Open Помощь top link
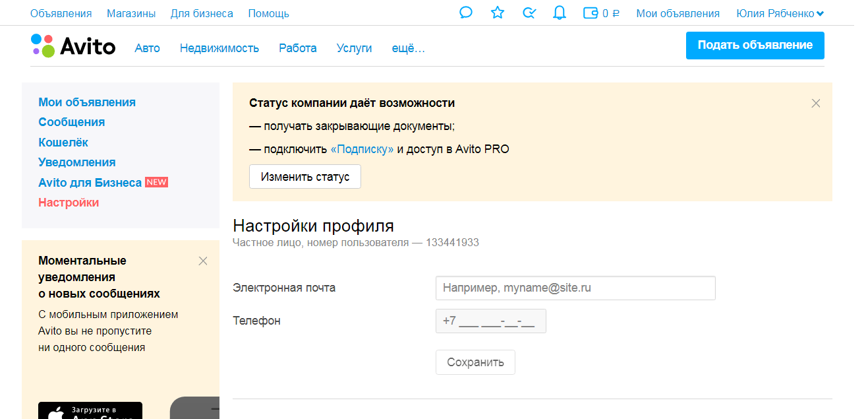Viewport: 868px width, 419px height. pos(268,13)
